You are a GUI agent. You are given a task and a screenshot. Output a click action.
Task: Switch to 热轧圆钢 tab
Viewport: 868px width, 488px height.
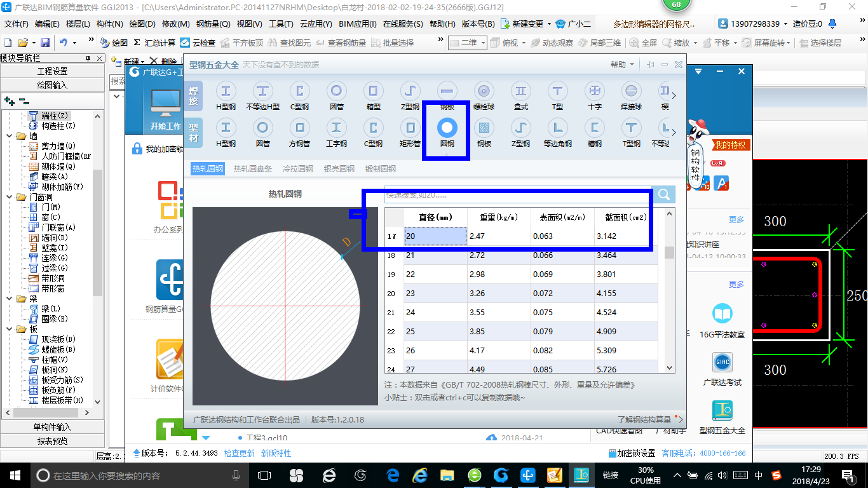208,168
